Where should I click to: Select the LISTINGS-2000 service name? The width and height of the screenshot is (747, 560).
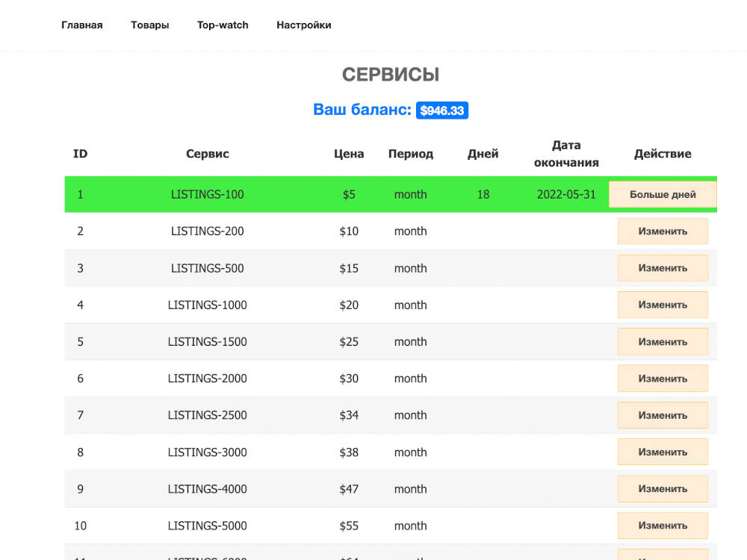coord(207,378)
